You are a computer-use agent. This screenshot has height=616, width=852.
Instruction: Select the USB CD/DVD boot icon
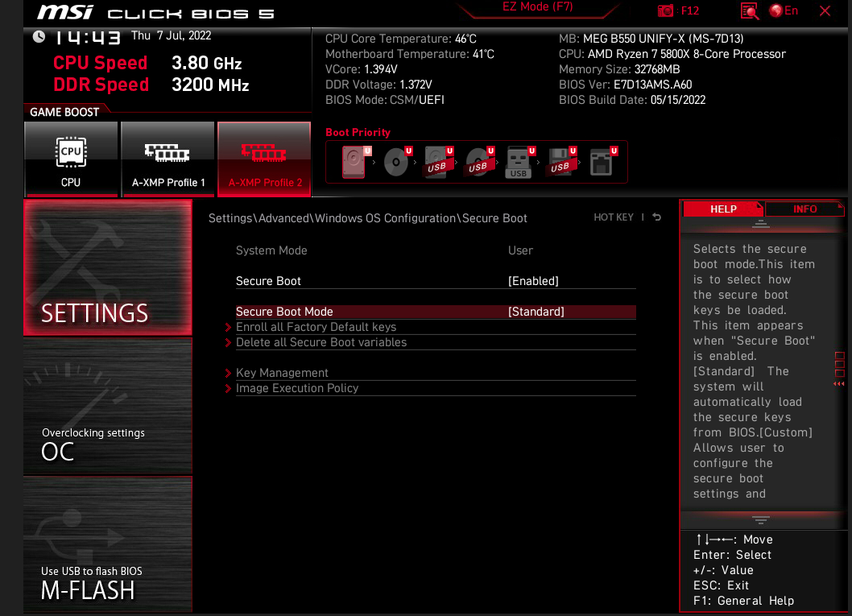point(479,162)
